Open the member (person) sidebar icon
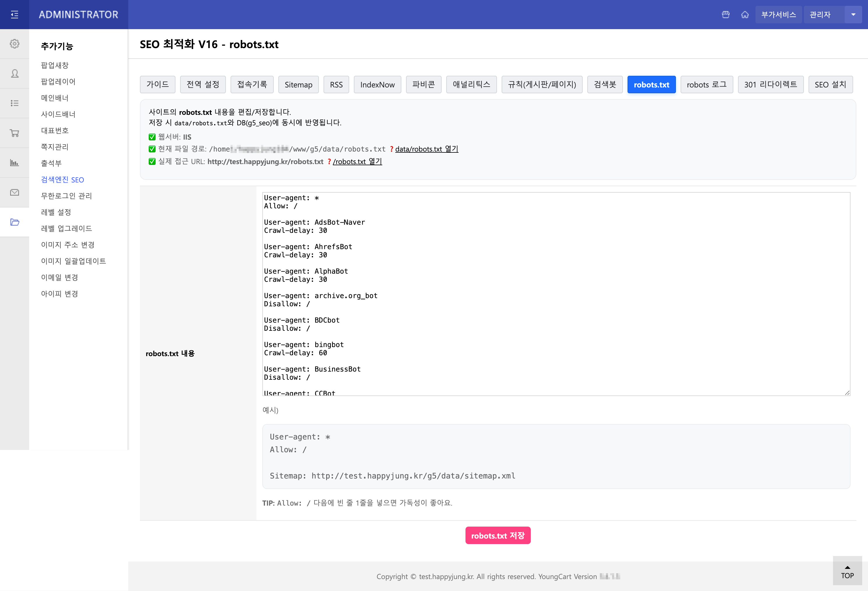The height and width of the screenshot is (591, 868). pyautogui.click(x=15, y=73)
